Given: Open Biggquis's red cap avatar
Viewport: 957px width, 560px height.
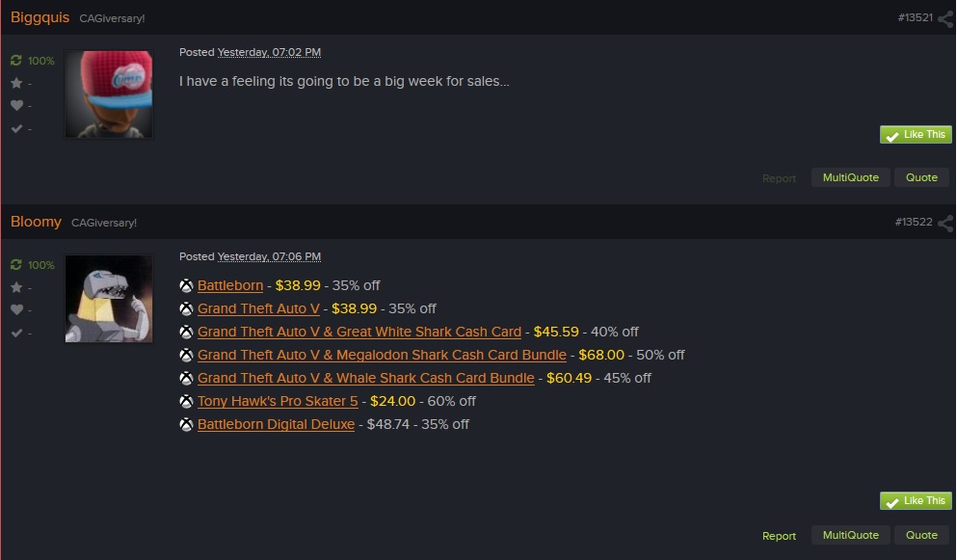Looking at the screenshot, I should click(x=109, y=94).
